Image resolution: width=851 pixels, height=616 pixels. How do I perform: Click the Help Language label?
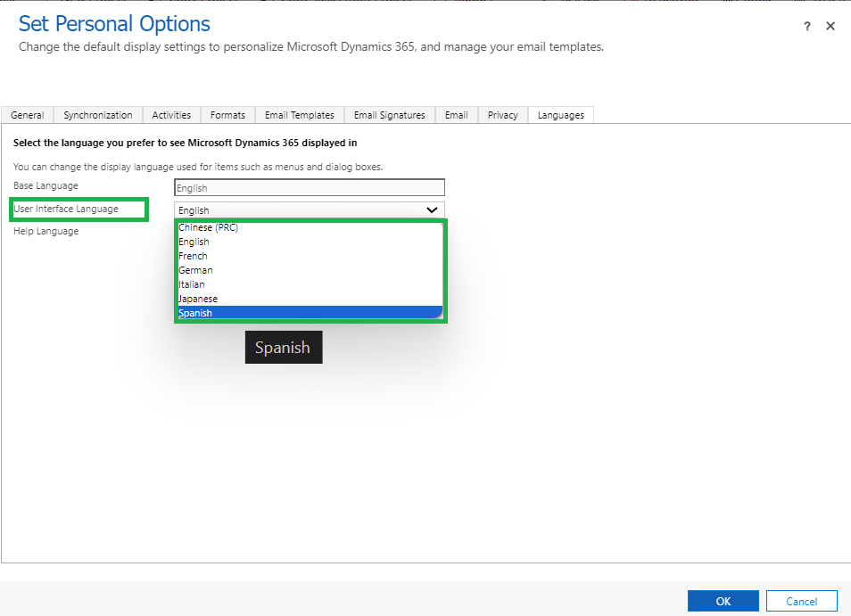pyautogui.click(x=46, y=231)
